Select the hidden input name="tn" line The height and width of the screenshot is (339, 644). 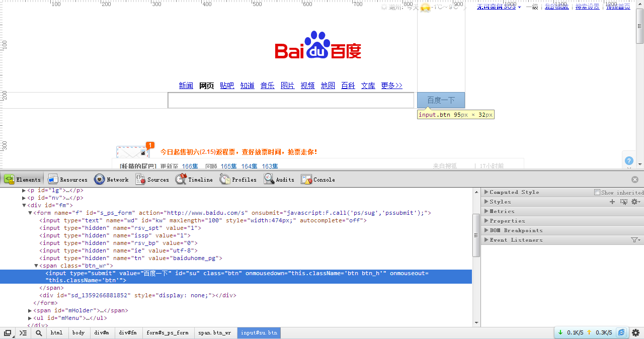point(131,258)
